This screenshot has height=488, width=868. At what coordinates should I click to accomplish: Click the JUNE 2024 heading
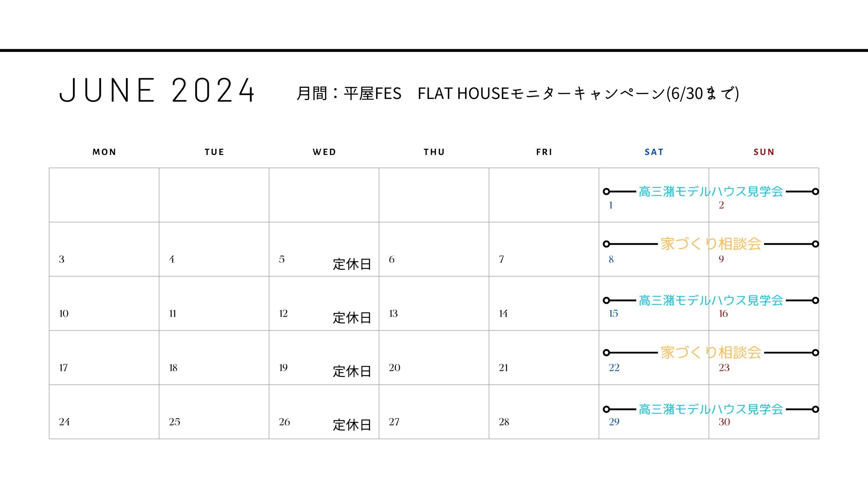coord(157,90)
